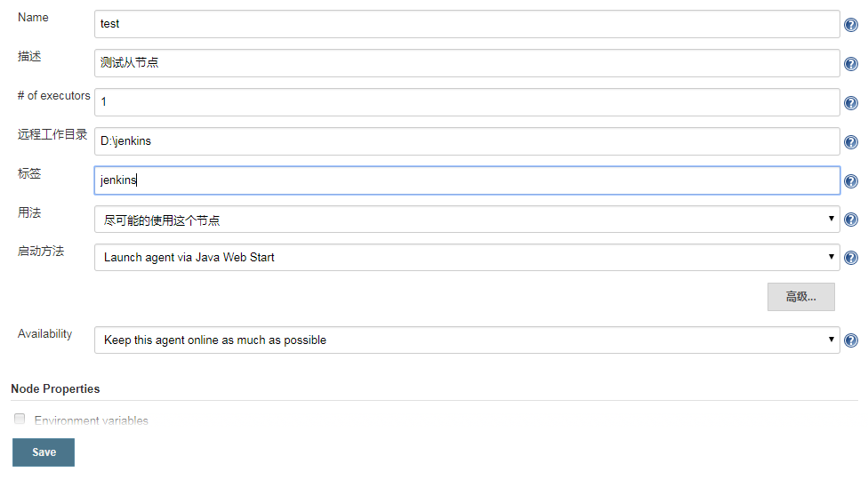Open help icon for Name field
The width and height of the screenshot is (868, 480).
851,25
